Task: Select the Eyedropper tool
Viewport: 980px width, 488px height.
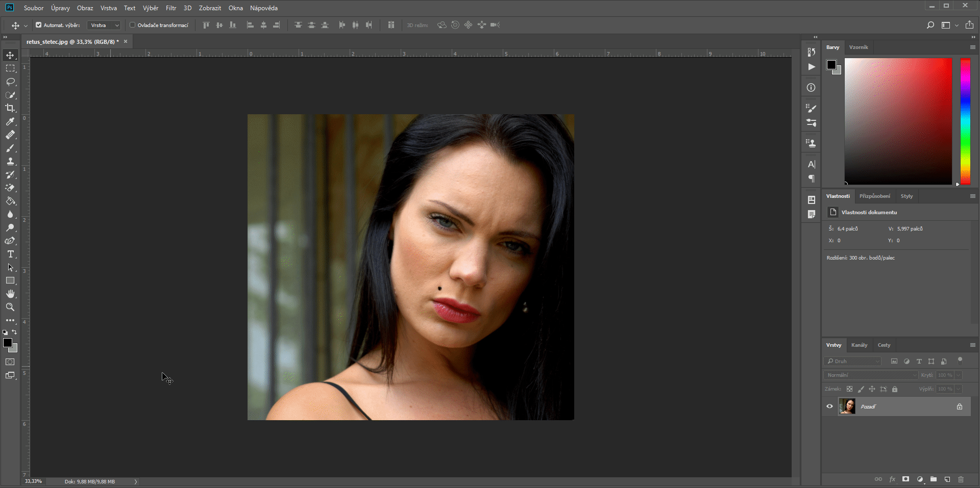Action: (10, 122)
